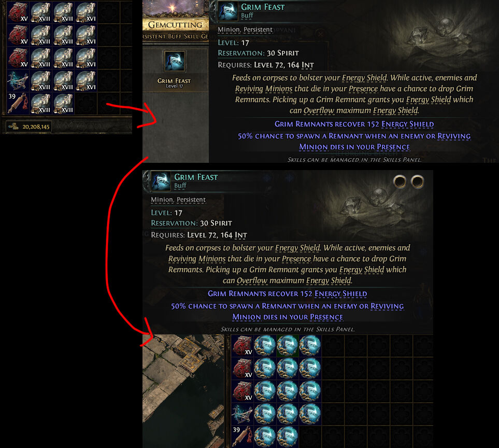499x448 pixels.
Task: Click the first empty support gem socket
Action: [x=400, y=182]
